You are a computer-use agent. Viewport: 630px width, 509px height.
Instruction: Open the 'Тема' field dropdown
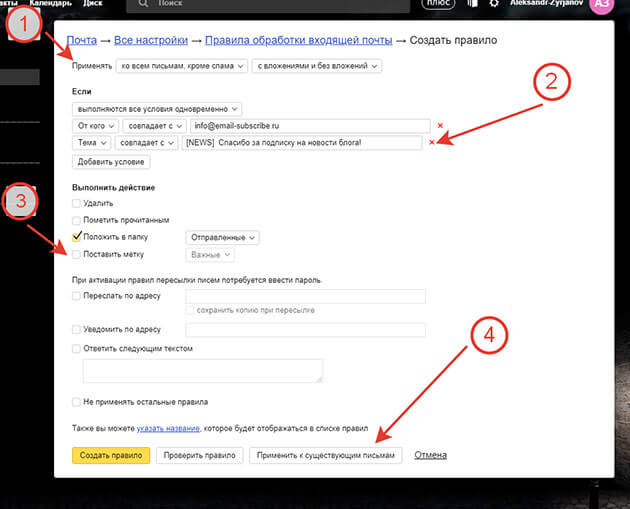tap(91, 143)
